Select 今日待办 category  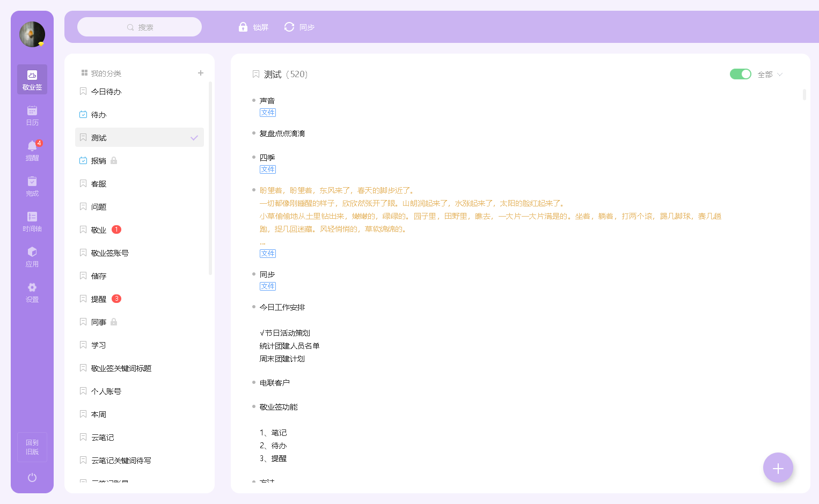tap(140, 91)
